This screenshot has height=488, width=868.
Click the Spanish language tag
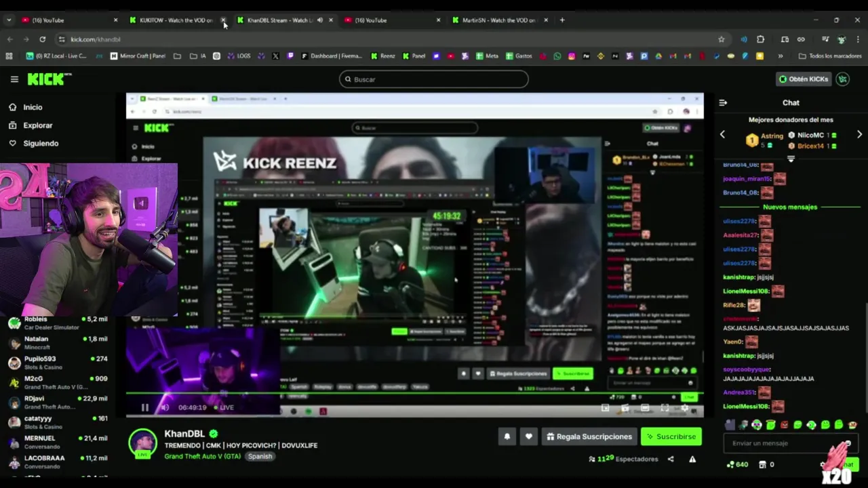point(260,456)
